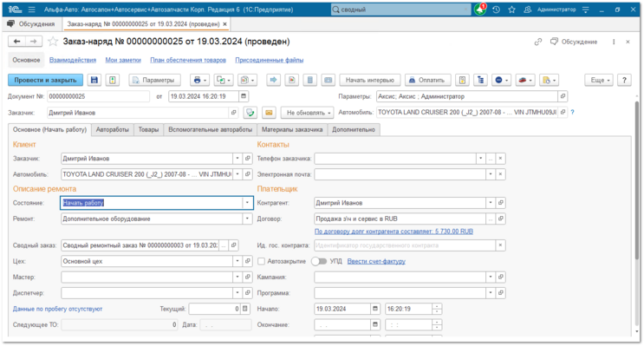The width and height of the screenshot is (644, 346).
Task: Expand the Состояние dropdown
Action: [x=247, y=203]
